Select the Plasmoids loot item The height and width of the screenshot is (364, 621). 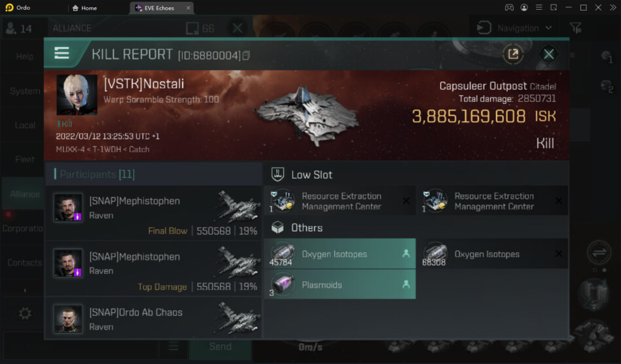[x=340, y=284]
